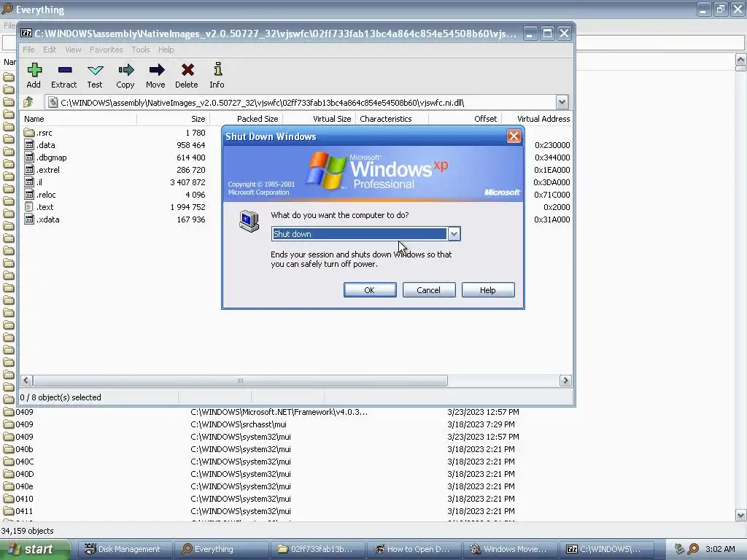Image resolution: width=747 pixels, height=560 pixels.
Task: Open the Tools menu in 7-Zip
Action: tap(141, 50)
